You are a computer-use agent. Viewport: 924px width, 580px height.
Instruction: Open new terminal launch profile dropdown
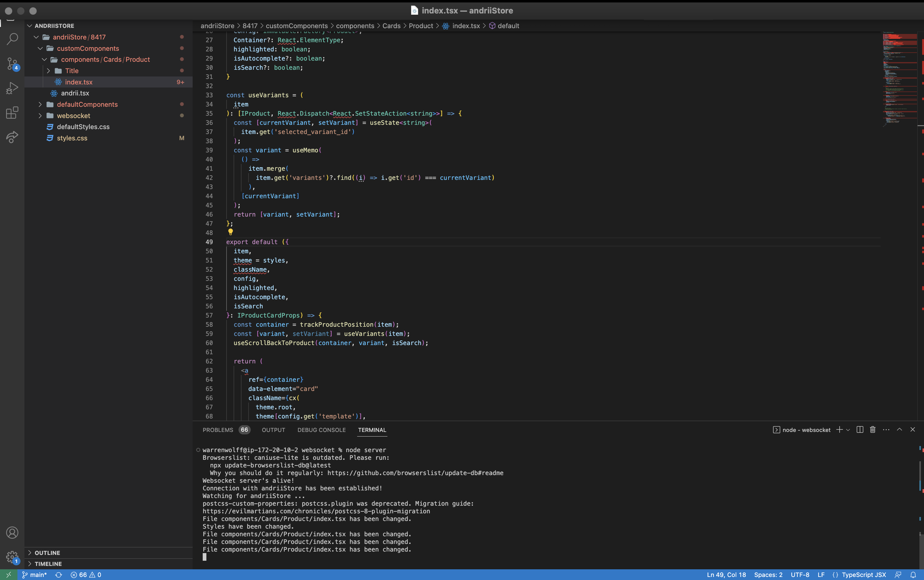(x=848, y=430)
